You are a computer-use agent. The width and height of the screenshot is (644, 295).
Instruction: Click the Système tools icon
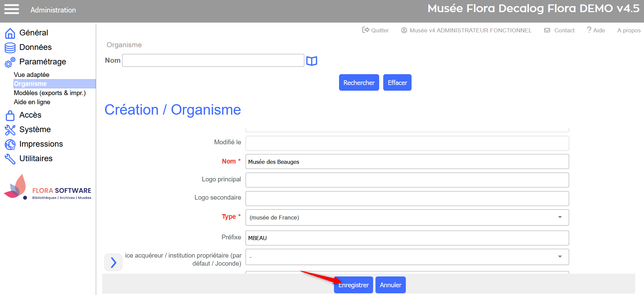pos(10,130)
